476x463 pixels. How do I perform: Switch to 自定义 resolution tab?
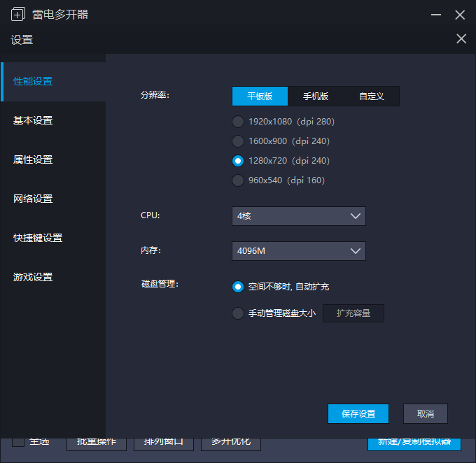(x=372, y=97)
